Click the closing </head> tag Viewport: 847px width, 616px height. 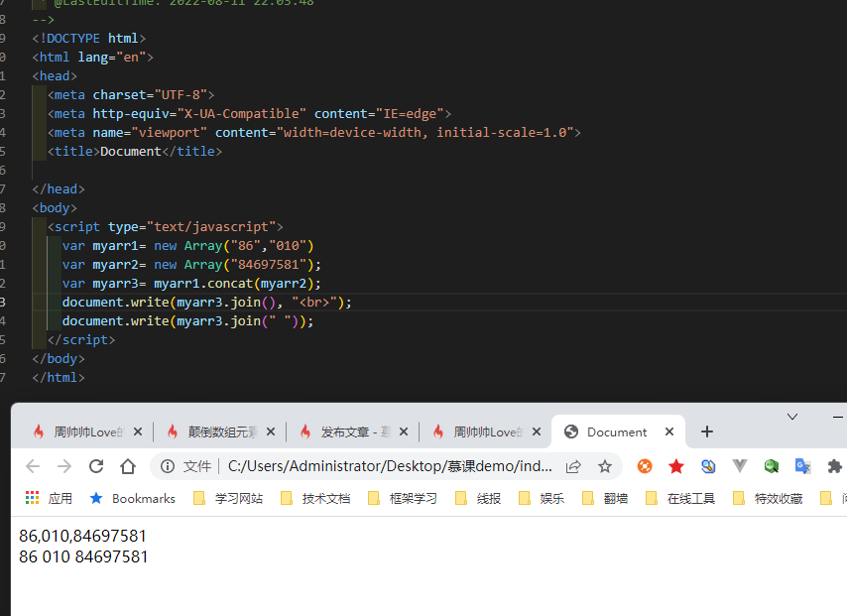[x=59, y=189]
